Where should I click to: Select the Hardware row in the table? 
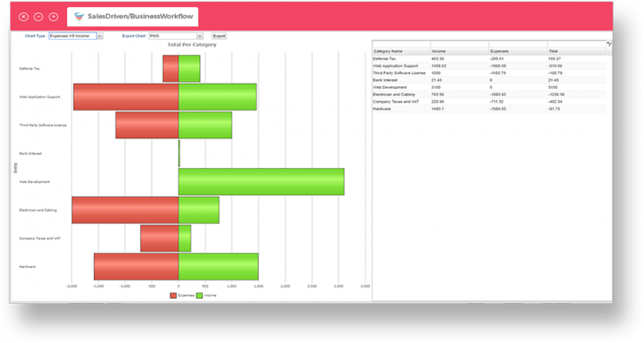click(489, 109)
